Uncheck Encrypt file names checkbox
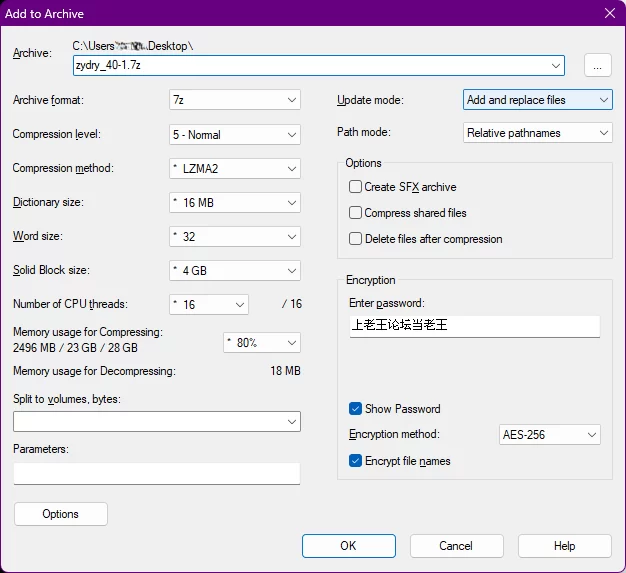Screen dimensions: 626x573 pos(355,460)
